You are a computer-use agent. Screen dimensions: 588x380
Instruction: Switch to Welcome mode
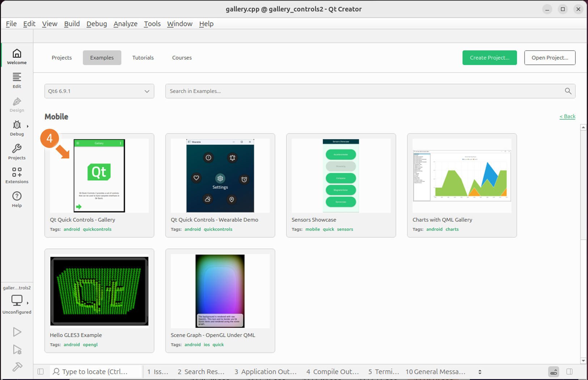17,56
